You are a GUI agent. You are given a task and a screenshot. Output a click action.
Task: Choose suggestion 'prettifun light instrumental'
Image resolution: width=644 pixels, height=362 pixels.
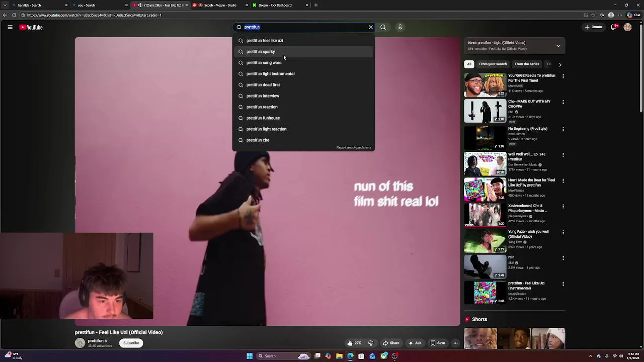(303, 73)
